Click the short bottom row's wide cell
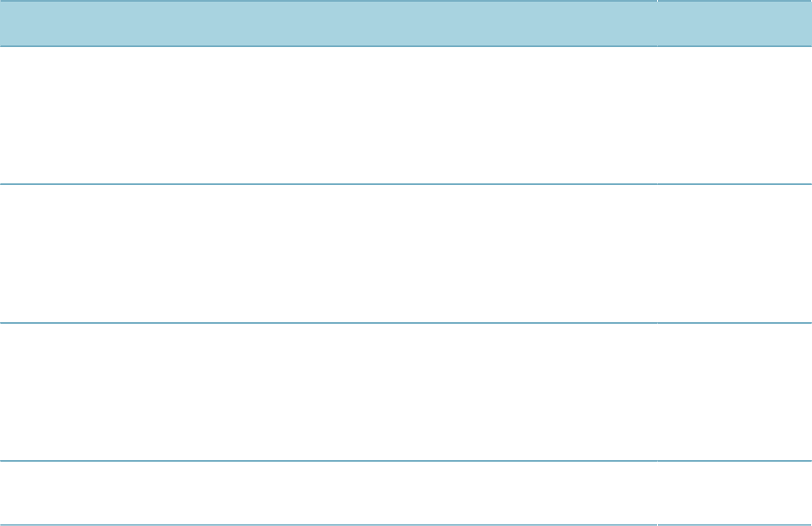This screenshot has height=526, width=812. click(328, 493)
